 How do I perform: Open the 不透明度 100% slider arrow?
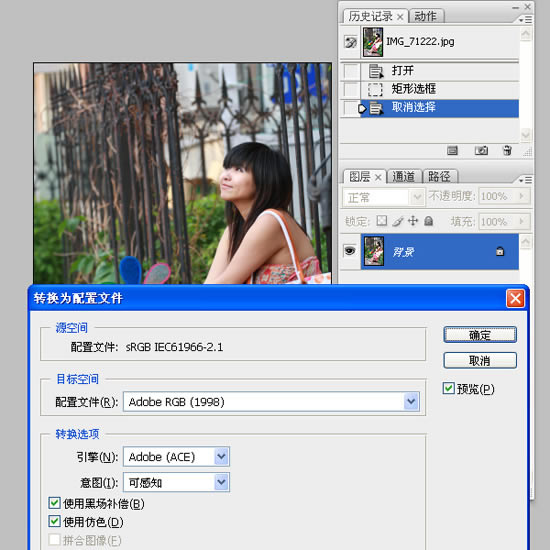522,196
